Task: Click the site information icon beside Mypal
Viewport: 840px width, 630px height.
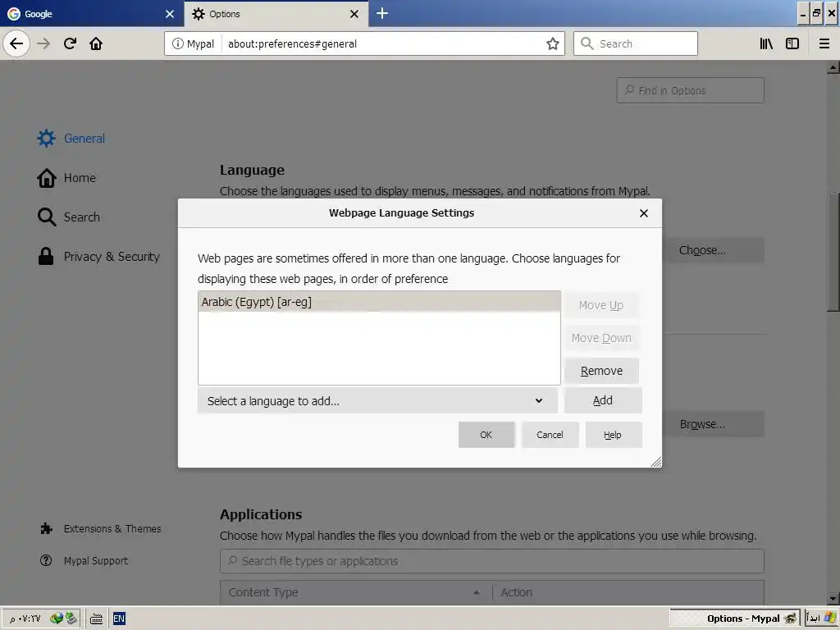Action: [x=177, y=43]
